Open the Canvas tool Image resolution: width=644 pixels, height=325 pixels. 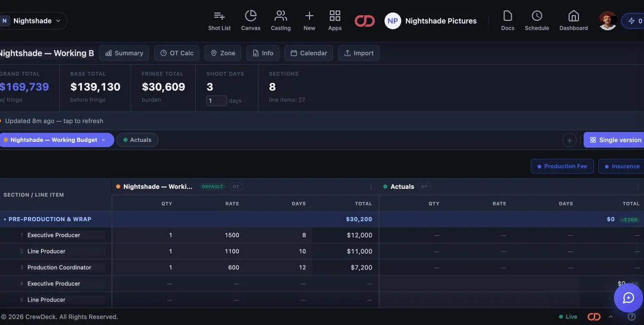tap(251, 21)
